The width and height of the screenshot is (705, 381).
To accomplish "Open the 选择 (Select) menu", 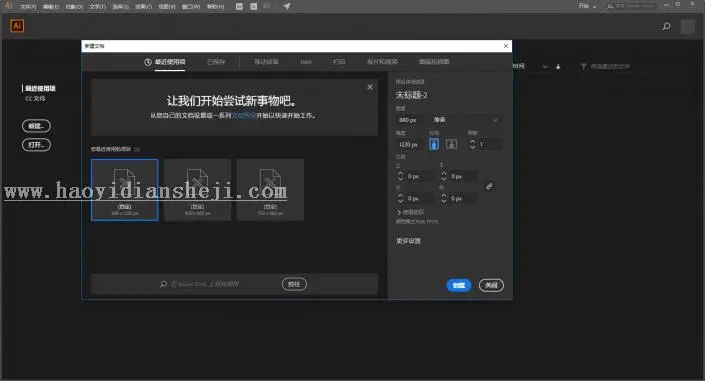I will pos(120,7).
